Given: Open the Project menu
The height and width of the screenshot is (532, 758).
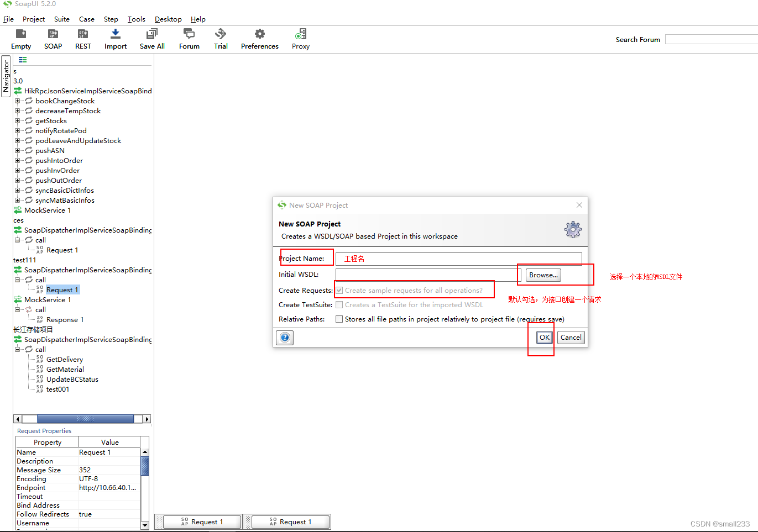Looking at the screenshot, I should (x=34, y=19).
